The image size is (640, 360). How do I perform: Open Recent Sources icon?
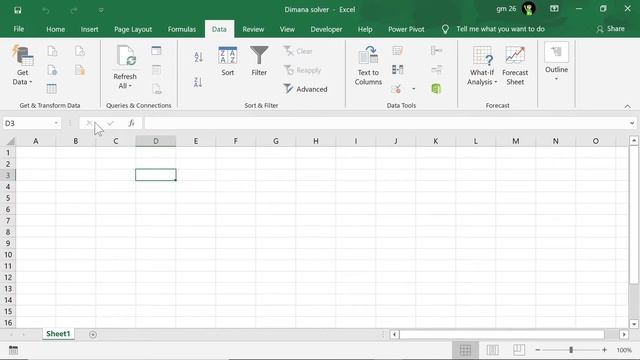click(80, 51)
